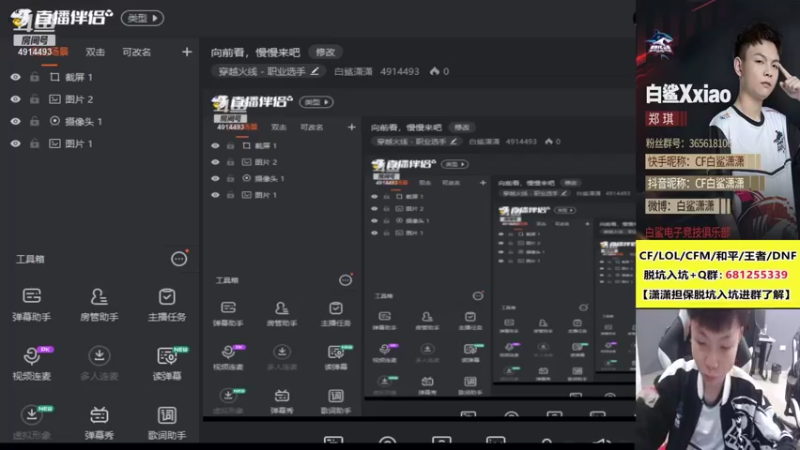Switch to the 双击 scene tab

(95, 52)
